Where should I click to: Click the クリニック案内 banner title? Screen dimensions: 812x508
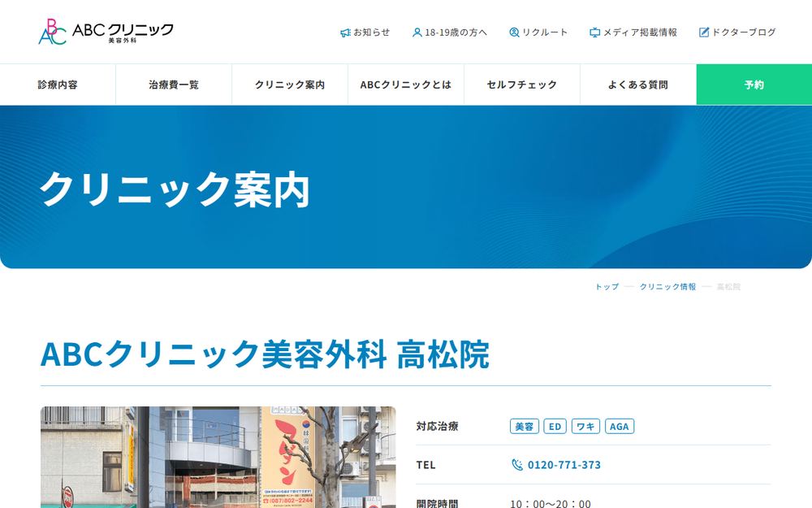point(175,189)
